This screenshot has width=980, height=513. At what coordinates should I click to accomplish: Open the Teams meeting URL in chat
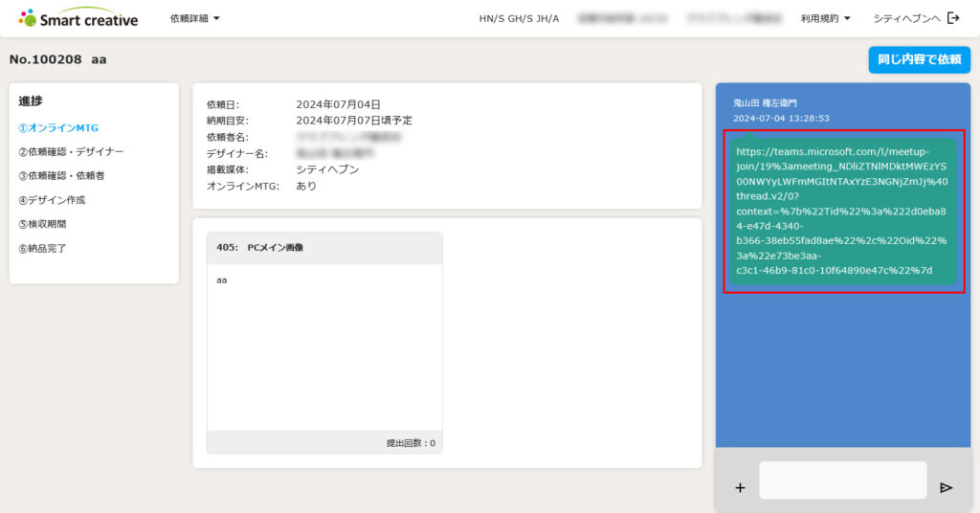[x=842, y=211]
